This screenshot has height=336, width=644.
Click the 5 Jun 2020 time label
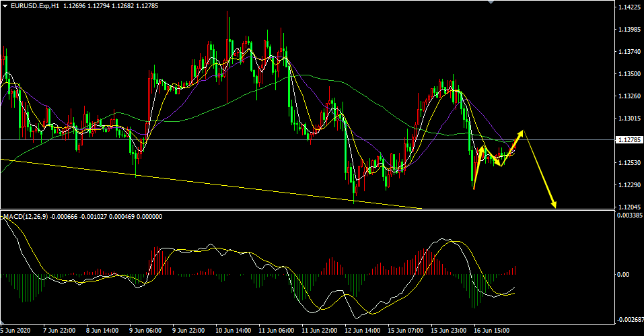(17, 331)
